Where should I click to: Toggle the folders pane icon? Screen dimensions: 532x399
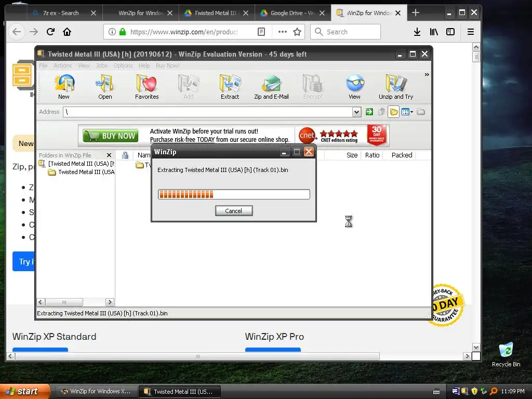(x=394, y=112)
